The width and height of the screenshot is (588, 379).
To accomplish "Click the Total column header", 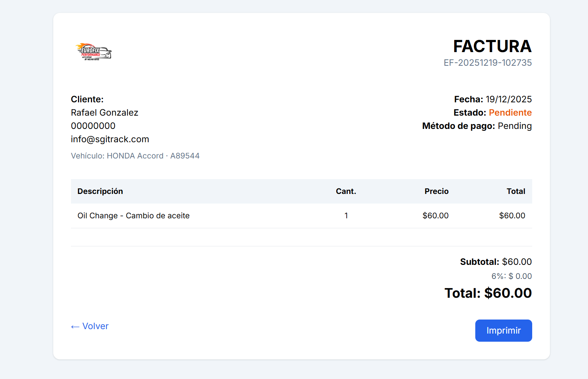I will click(516, 191).
